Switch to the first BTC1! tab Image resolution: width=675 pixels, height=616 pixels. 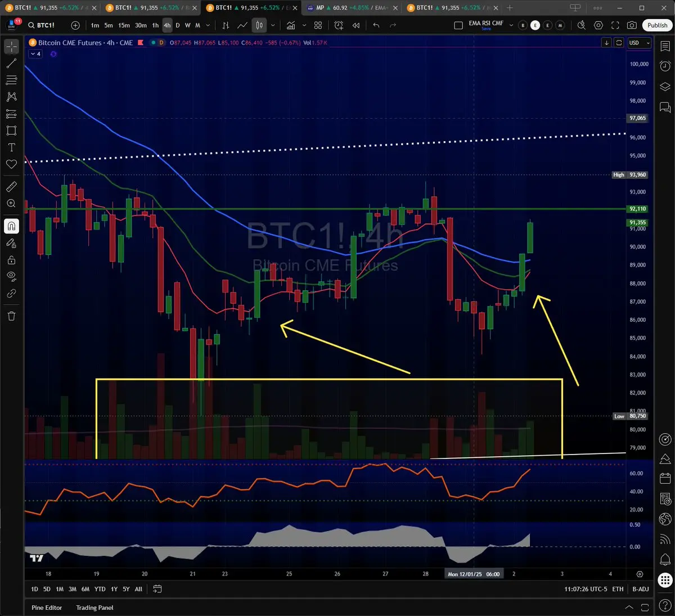point(50,8)
